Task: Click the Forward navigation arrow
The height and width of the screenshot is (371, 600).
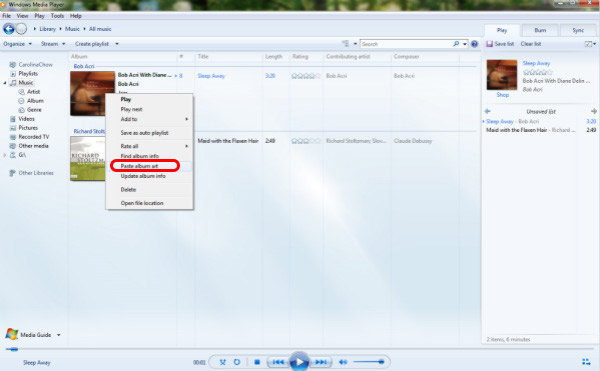Action: point(21,29)
